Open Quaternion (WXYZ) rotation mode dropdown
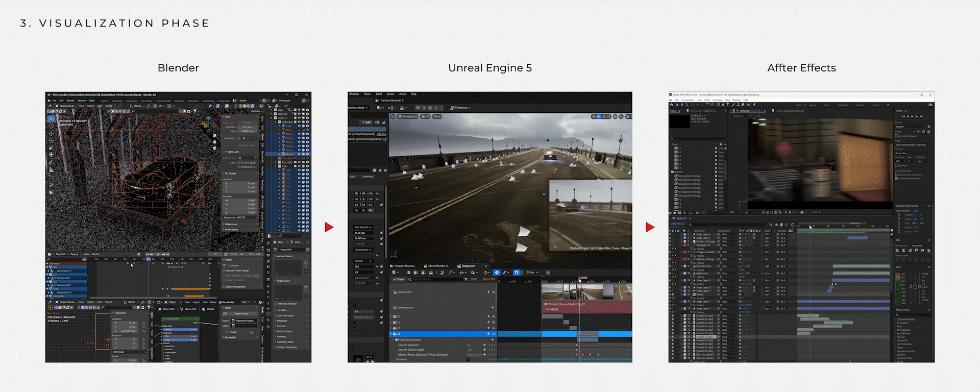The width and height of the screenshot is (980, 392). [x=240, y=217]
